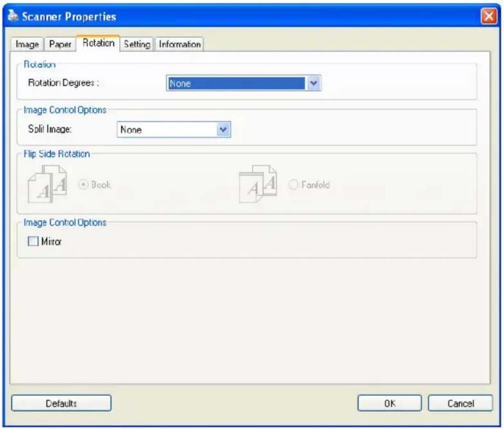Click the Split Image label
504x429 pixels.
click(x=50, y=129)
